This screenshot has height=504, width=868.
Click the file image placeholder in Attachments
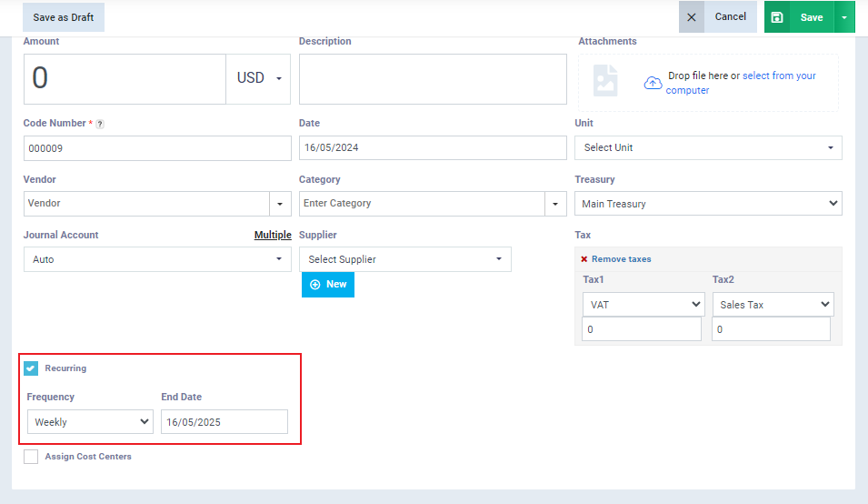click(605, 81)
